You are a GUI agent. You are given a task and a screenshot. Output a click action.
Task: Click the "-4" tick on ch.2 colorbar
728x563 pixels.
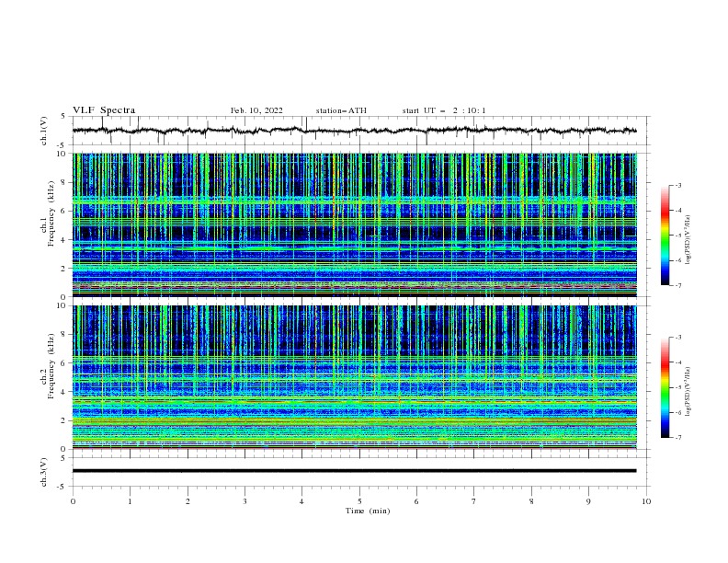tap(677, 362)
